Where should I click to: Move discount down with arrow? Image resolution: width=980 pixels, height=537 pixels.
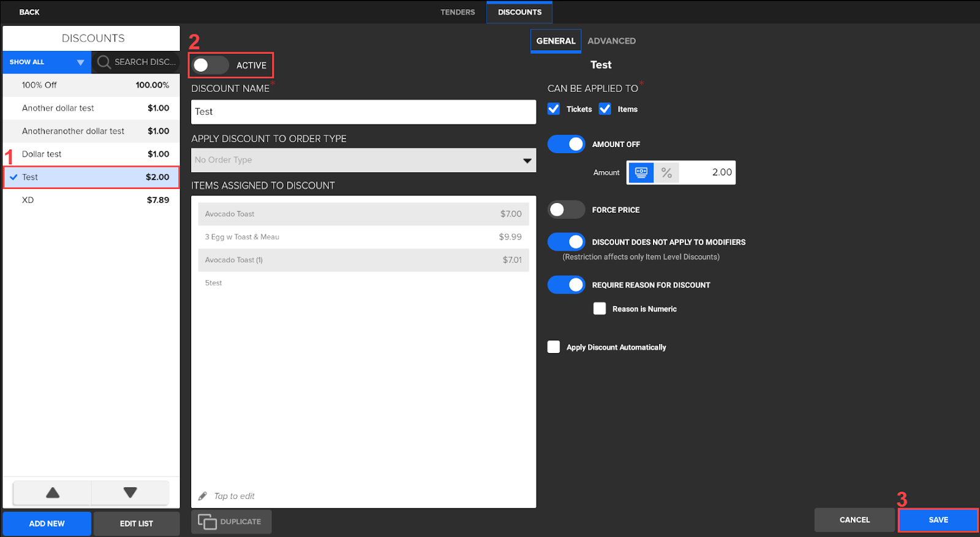[130, 493]
